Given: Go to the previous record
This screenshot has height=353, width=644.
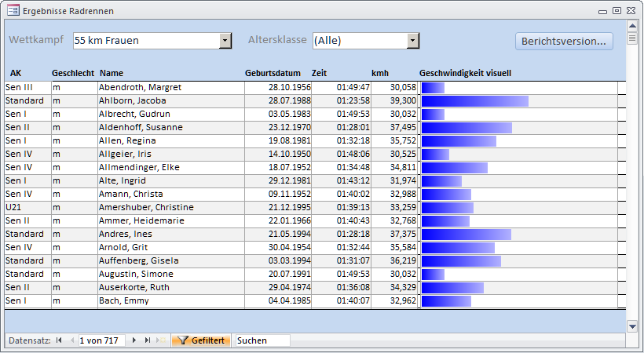Looking at the screenshot, I should click(71, 340).
